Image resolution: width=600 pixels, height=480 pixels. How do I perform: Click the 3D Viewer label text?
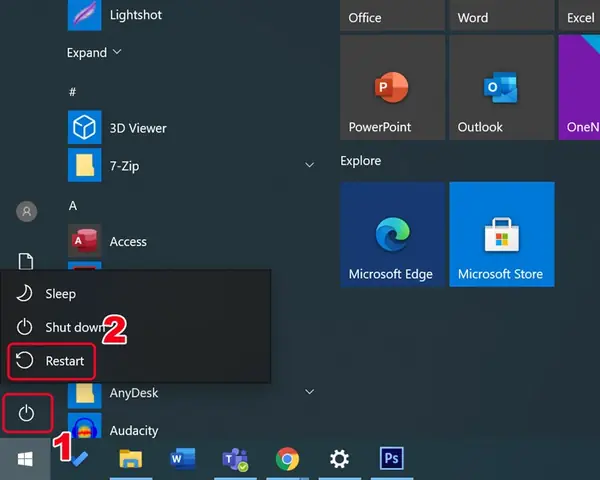coord(138,128)
